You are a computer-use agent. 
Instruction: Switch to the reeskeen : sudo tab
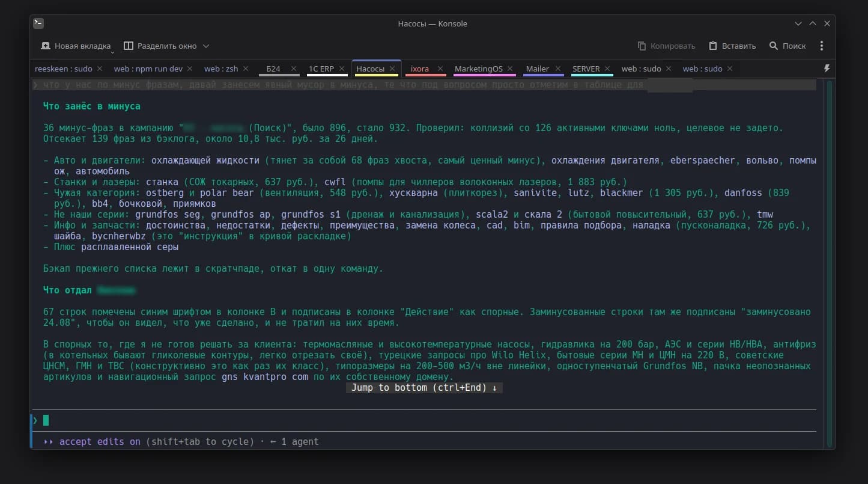point(64,69)
